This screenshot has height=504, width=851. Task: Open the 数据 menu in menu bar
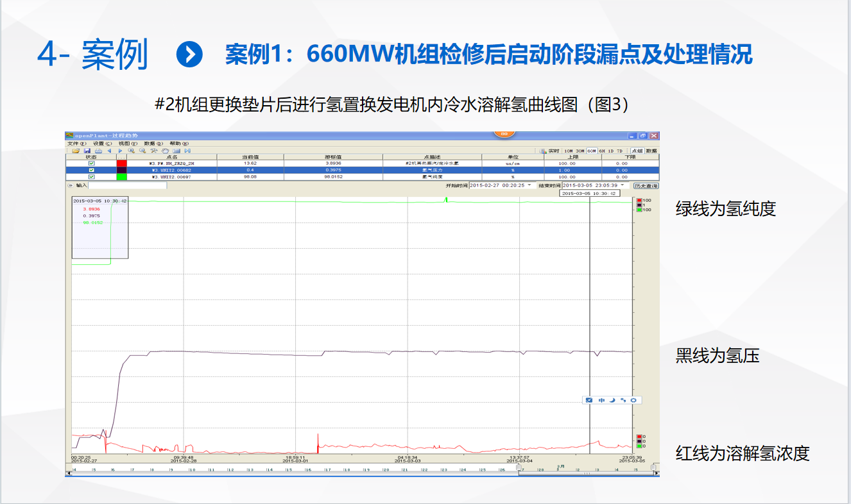point(152,144)
